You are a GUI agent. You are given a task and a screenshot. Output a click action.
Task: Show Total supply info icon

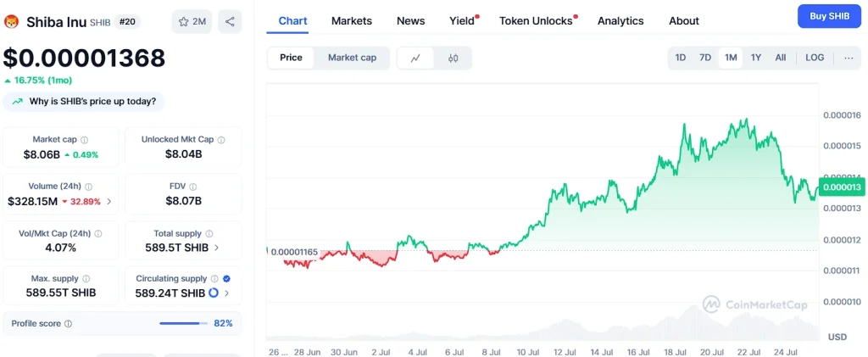209,233
